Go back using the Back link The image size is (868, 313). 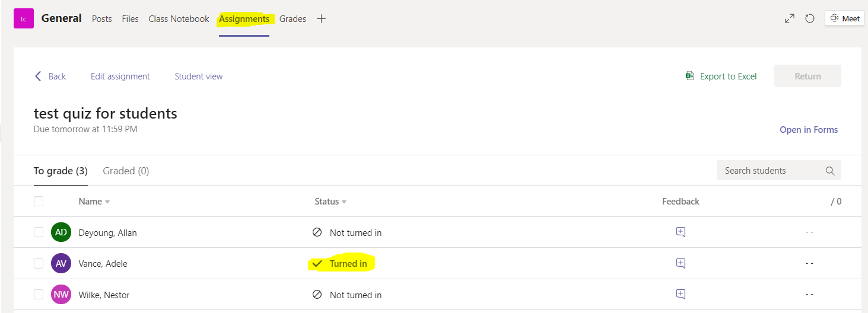click(57, 76)
